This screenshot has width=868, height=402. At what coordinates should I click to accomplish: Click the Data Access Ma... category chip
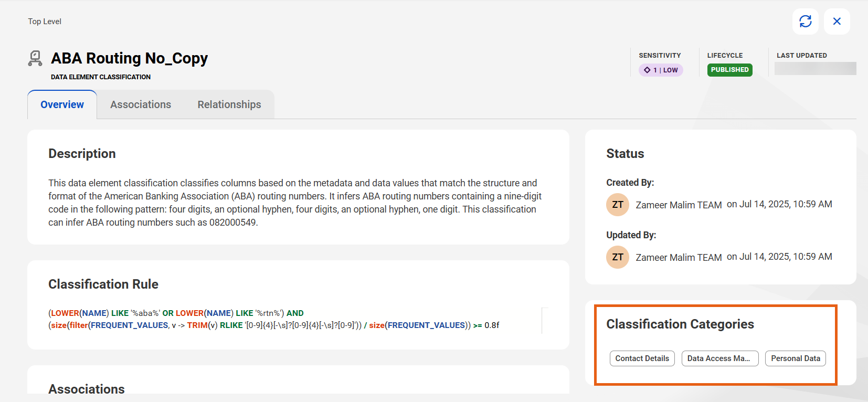720,358
